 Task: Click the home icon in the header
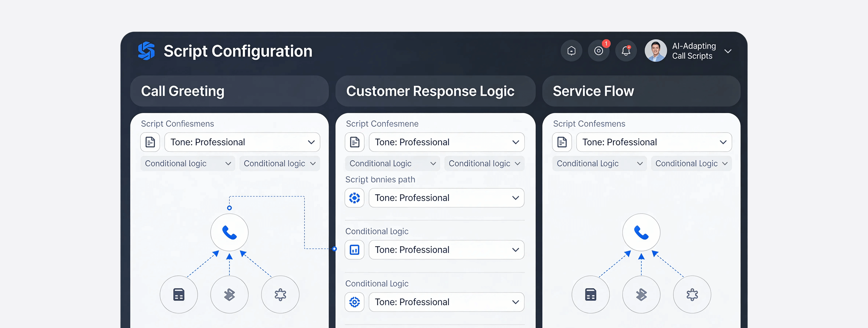tap(571, 51)
